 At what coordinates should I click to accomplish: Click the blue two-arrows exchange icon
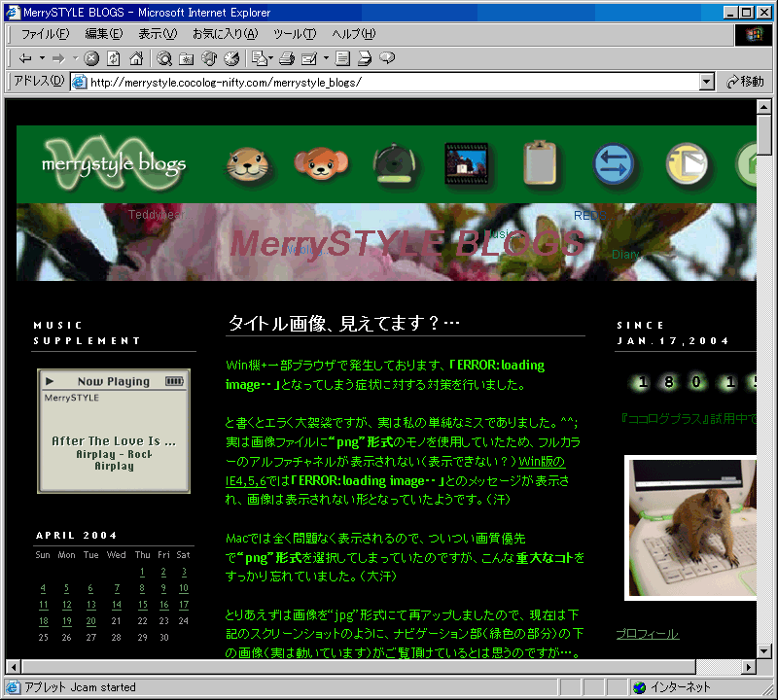pos(614,163)
